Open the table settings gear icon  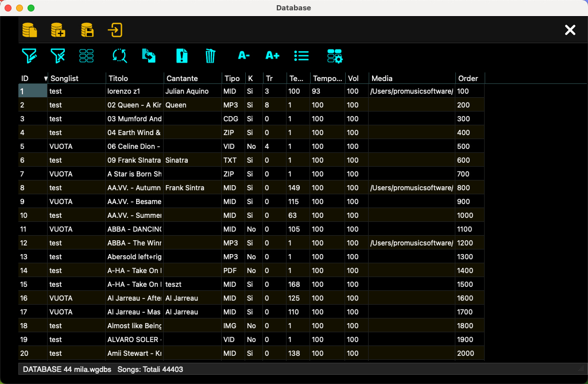pos(335,56)
